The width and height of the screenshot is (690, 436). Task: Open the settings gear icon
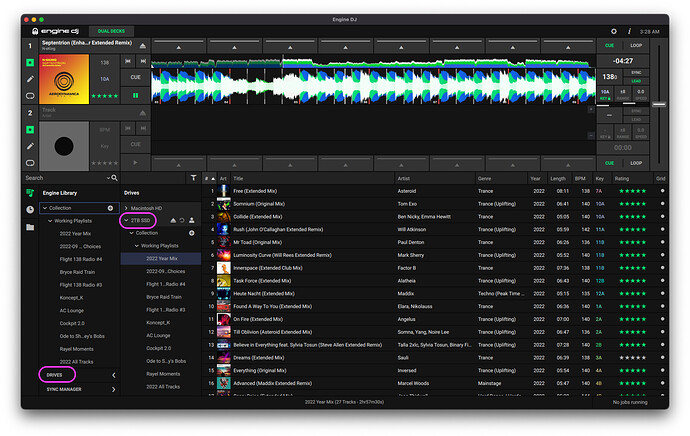(613, 31)
